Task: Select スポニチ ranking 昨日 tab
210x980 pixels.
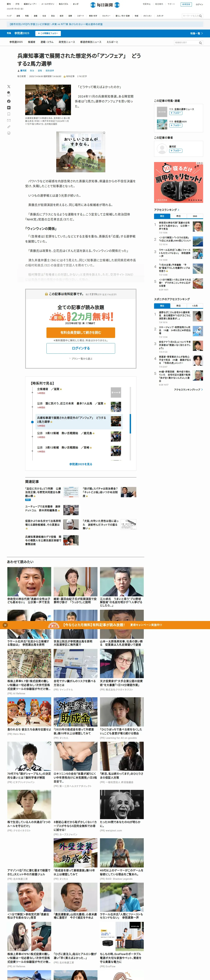Action: coord(178,306)
